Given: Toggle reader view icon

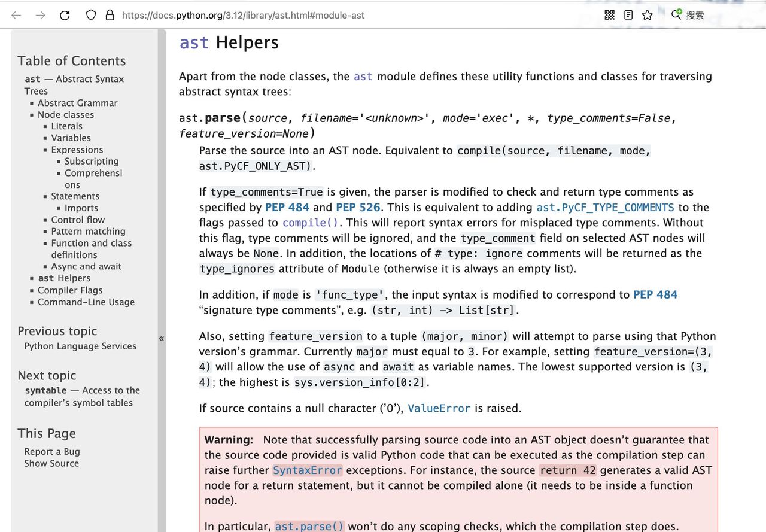Looking at the screenshot, I should click(628, 15).
